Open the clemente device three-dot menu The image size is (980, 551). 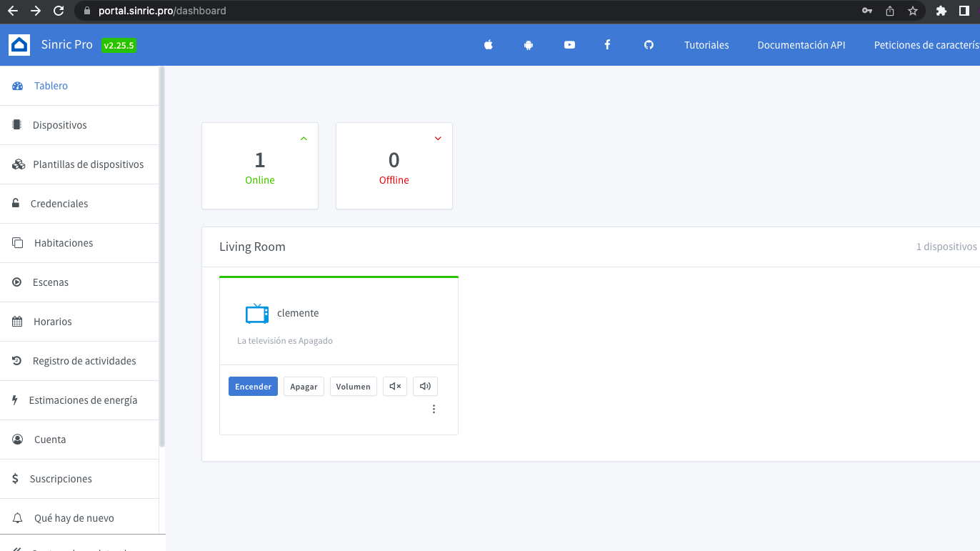click(434, 409)
